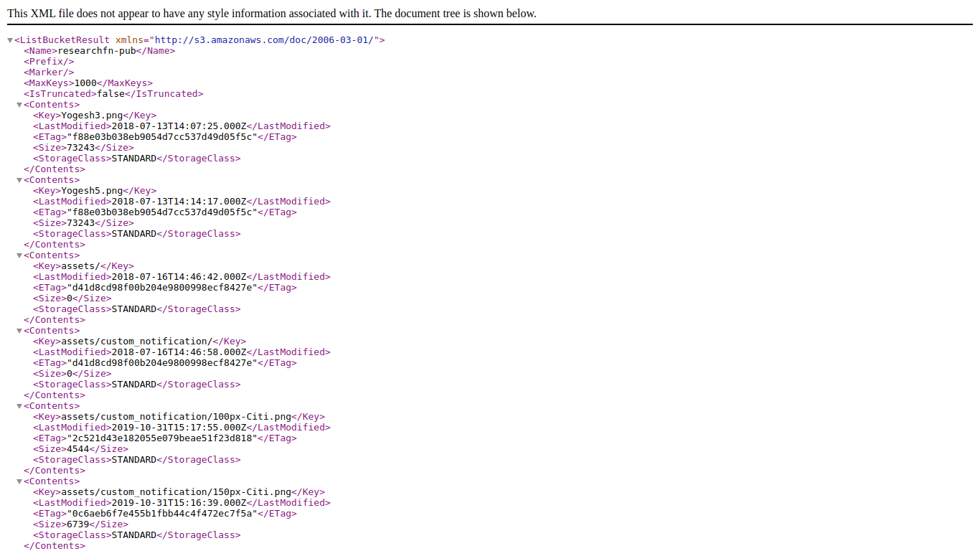
Task: Click the empty Marker tag
Action: click(x=49, y=72)
